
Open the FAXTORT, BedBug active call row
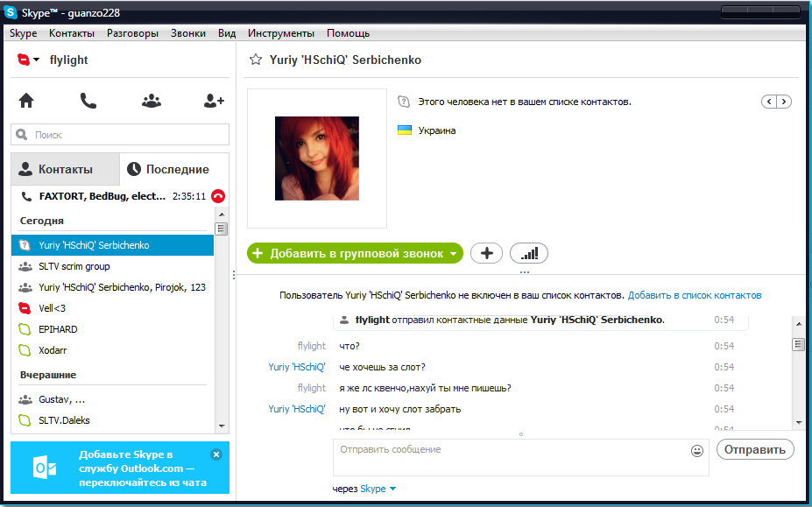113,196
